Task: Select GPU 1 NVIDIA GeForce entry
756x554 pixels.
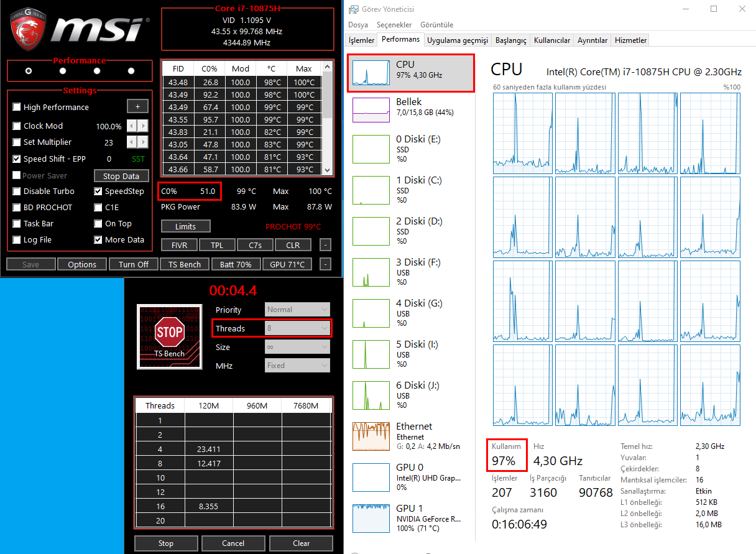Action: point(410,519)
